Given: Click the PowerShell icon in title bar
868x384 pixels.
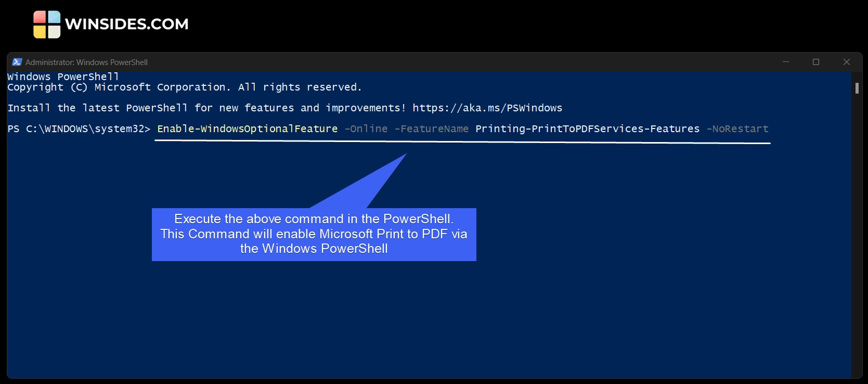Looking at the screenshot, I should [x=17, y=62].
